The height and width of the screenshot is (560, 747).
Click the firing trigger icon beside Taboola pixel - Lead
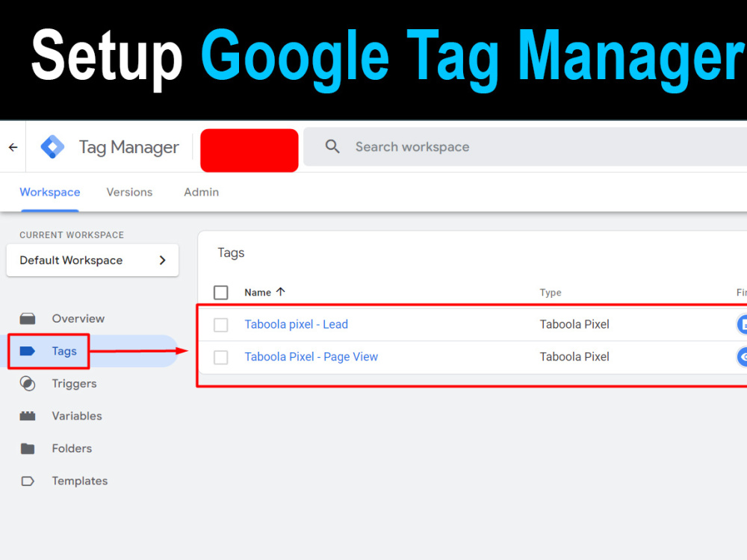[743, 324]
